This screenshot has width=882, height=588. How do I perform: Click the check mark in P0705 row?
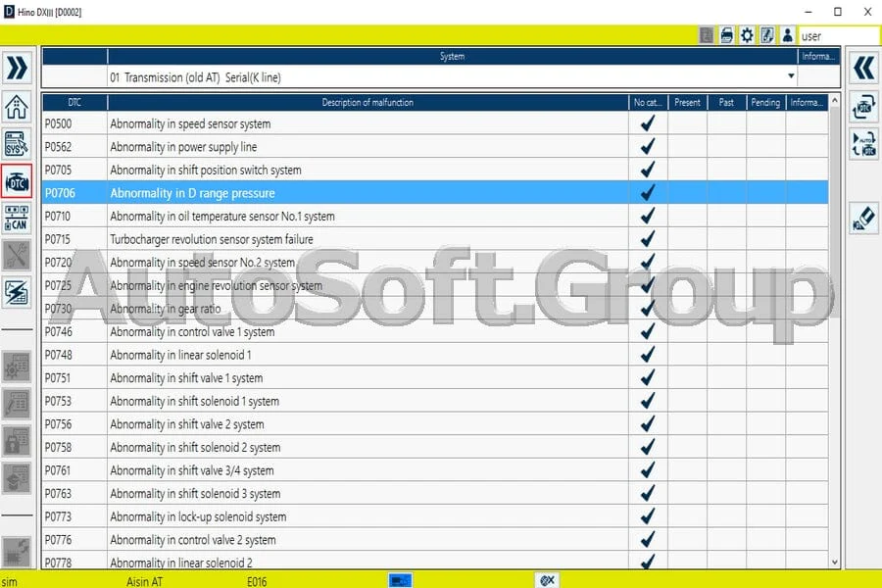pyautogui.click(x=648, y=170)
